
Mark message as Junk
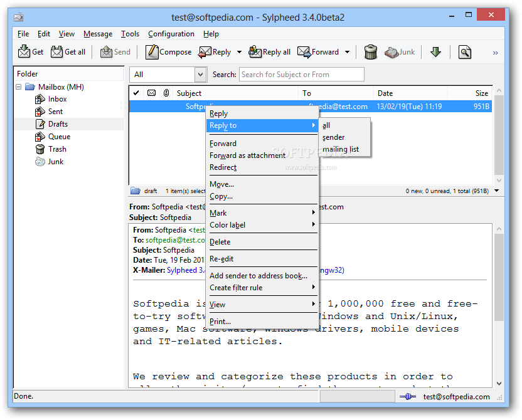tap(400, 52)
